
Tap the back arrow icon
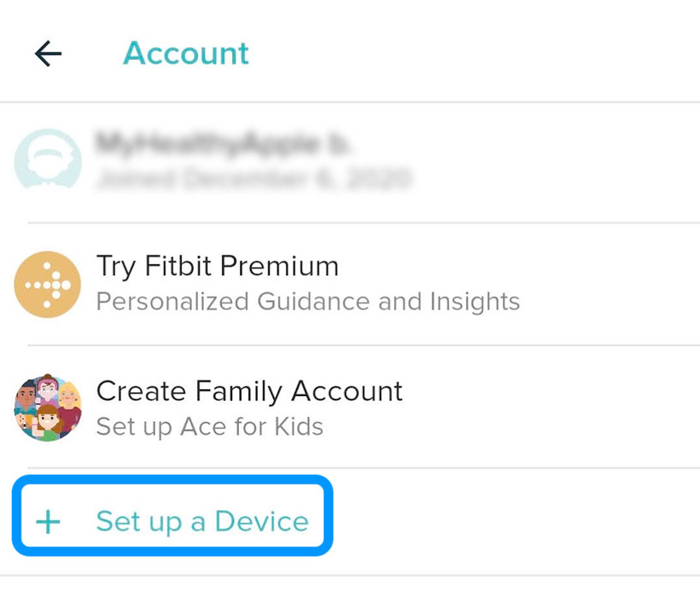[48, 54]
